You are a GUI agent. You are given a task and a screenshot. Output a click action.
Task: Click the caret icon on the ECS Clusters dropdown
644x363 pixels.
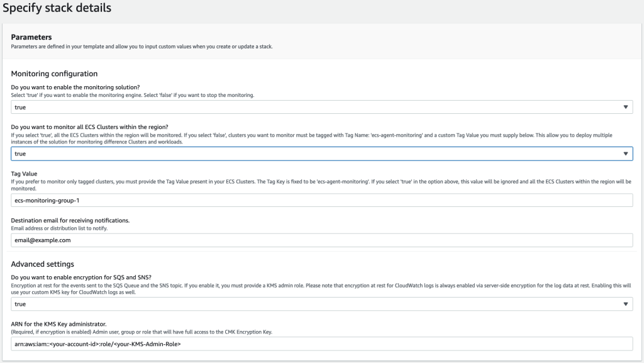pos(626,153)
